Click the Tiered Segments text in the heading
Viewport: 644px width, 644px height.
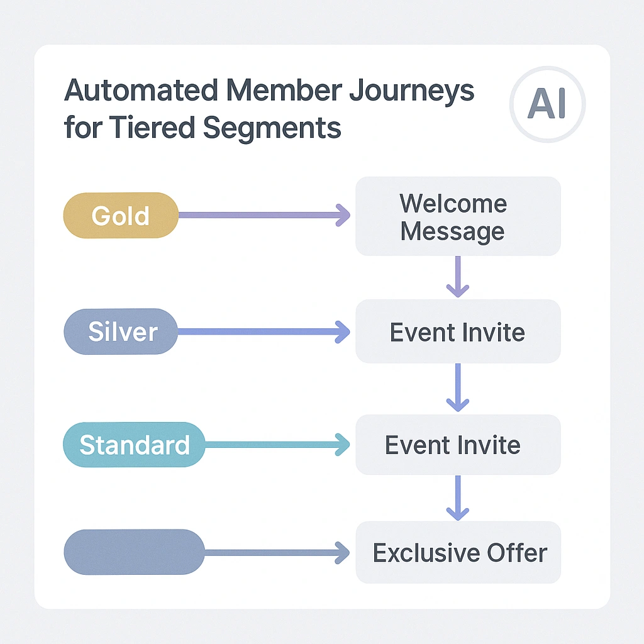pos(225,128)
